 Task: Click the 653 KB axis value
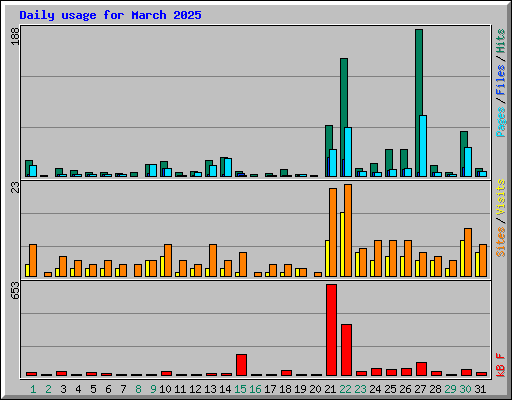pyautogui.click(x=16, y=291)
